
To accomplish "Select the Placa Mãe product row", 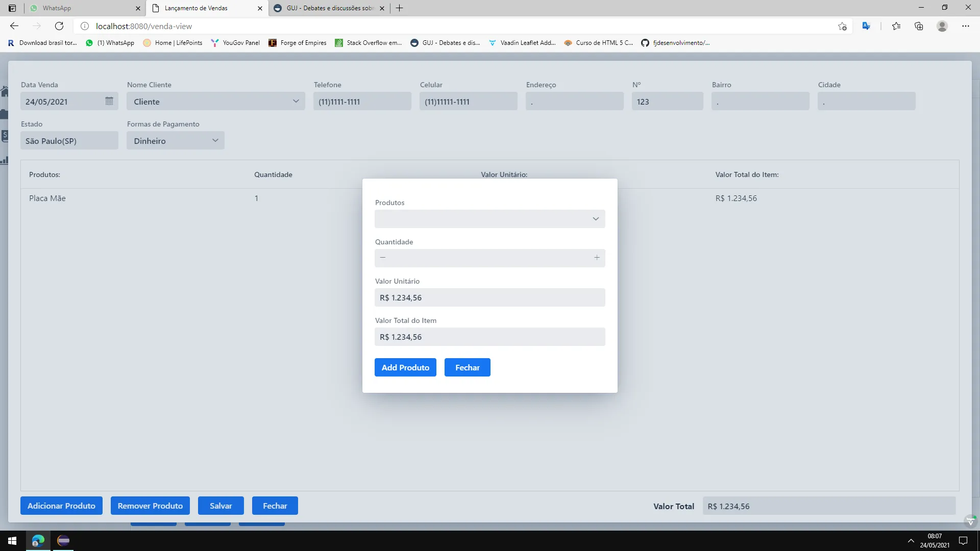I will 47,198.
